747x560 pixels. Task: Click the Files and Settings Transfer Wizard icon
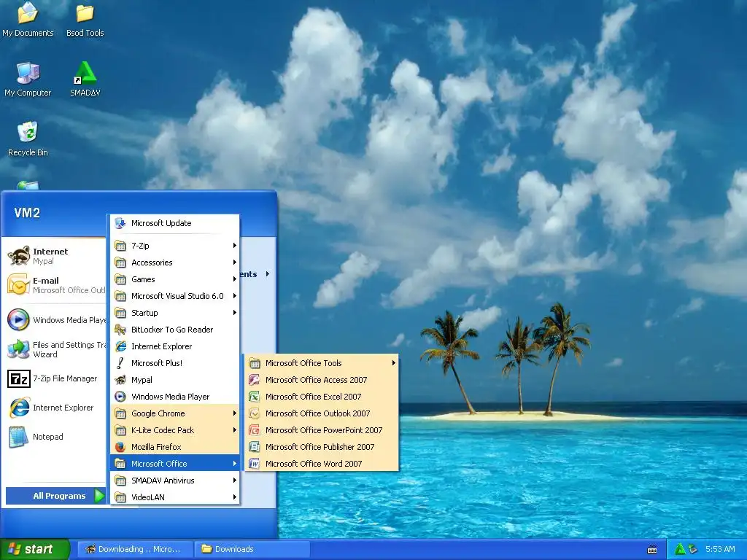18,349
